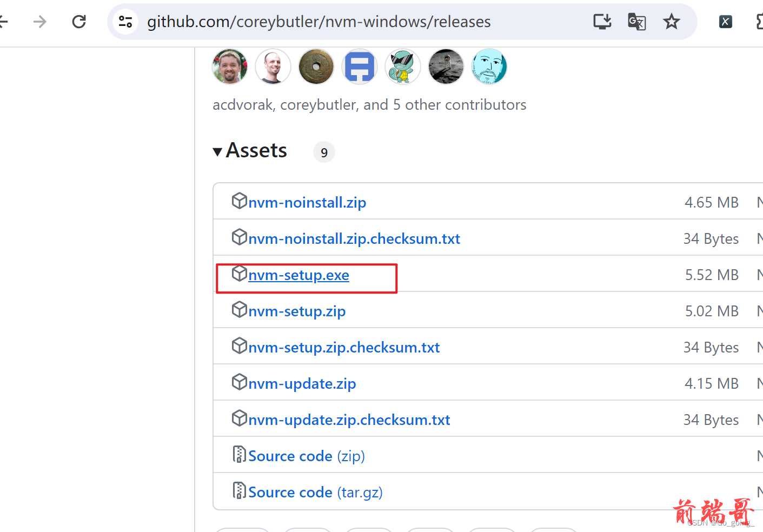
Task: Click package icon beside nvm-setup.zip
Action: (x=239, y=309)
